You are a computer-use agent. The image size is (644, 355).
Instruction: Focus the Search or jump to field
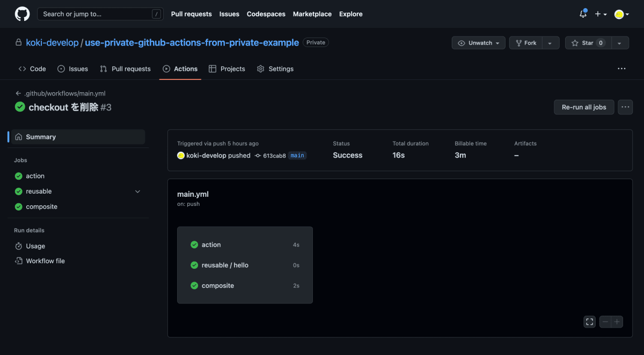(x=100, y=14)
